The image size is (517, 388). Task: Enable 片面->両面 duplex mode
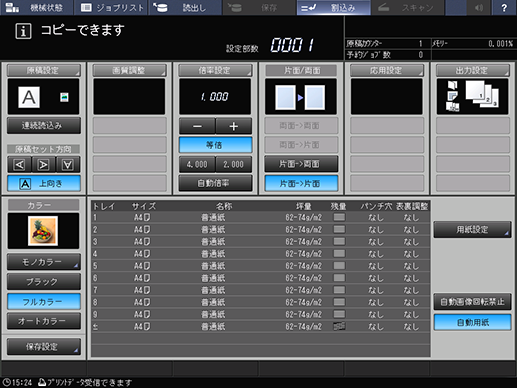[301, 164]
